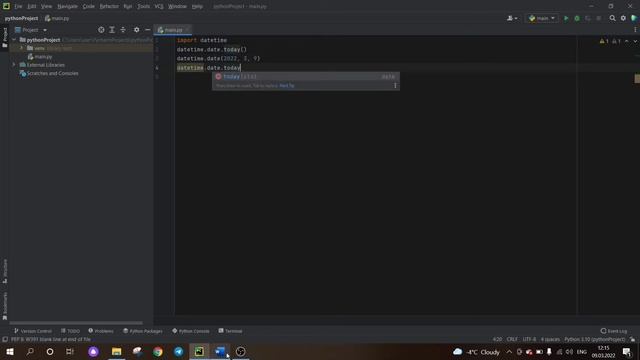
Task: Click the main.py breadcrumb in navigation bar
Action: [x=57, y=18]
